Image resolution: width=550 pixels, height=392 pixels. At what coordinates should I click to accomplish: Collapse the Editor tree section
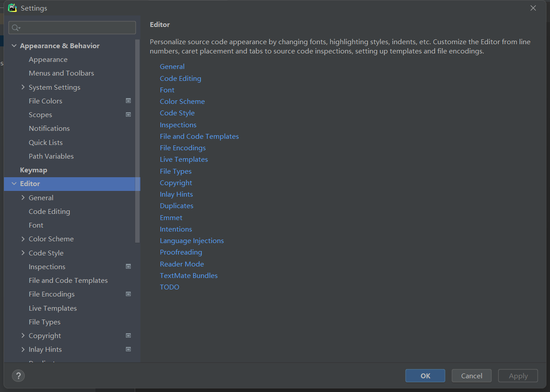coord(14,184)
